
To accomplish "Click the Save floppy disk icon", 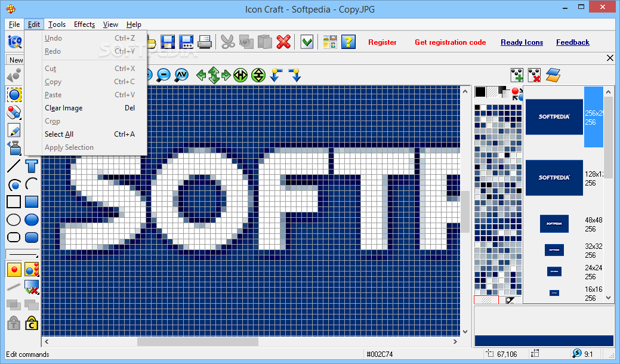I will coord(168,42).
